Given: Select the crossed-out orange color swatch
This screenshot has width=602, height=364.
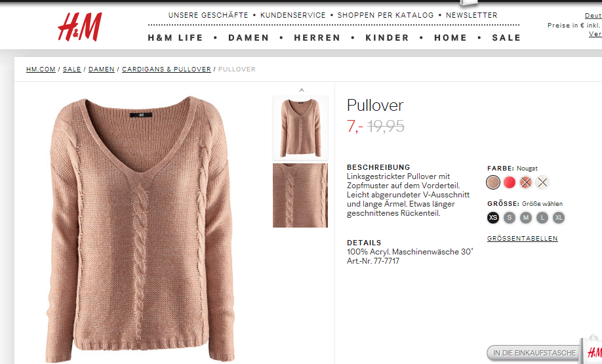Looking at the screenshot, I should 525,182.
